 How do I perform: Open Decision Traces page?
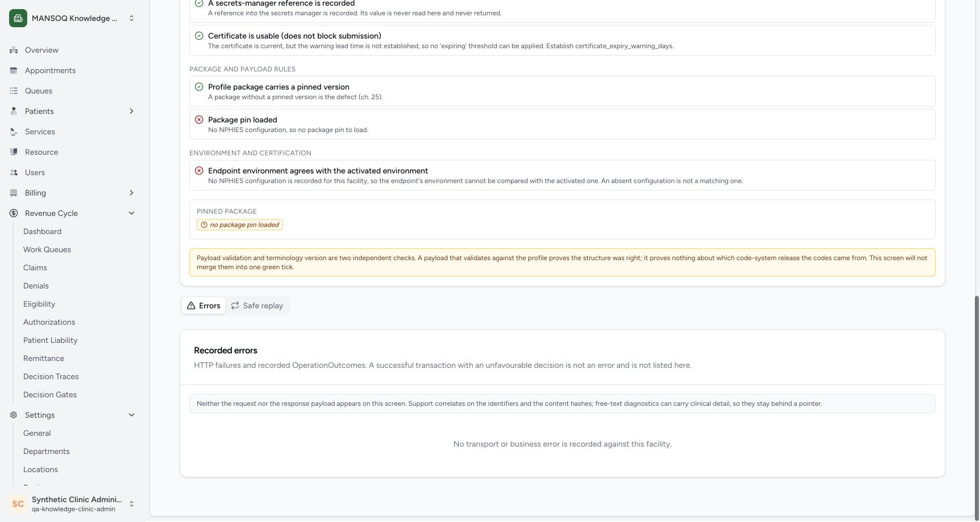point(51,376)
